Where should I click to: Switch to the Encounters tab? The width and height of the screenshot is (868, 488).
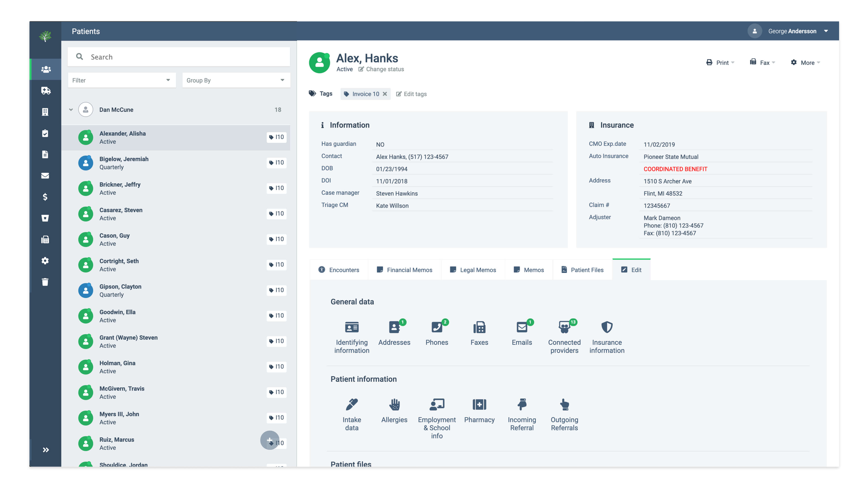tap(339, 270)
